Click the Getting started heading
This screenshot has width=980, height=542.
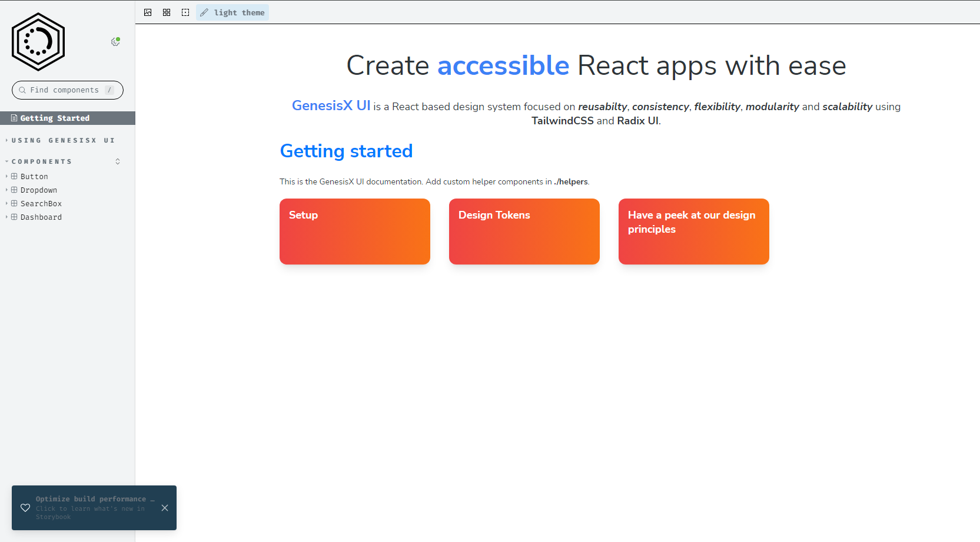click(x=346, y=151)
